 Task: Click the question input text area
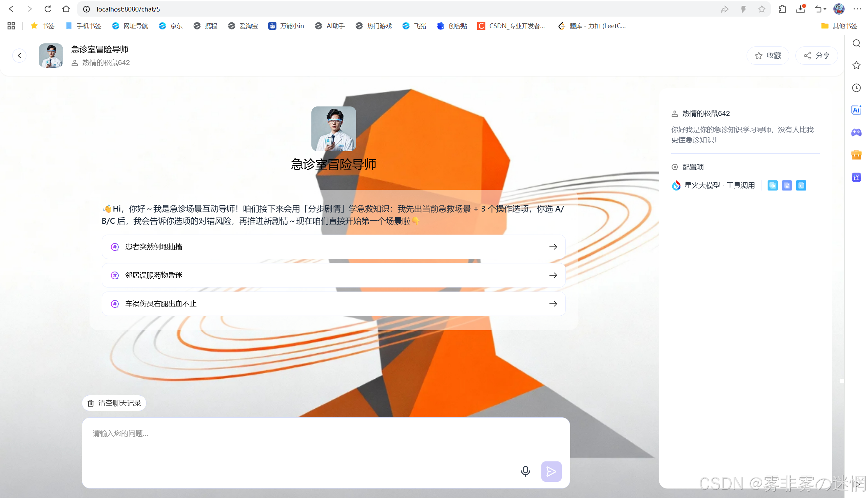pyautogui.click(x=301, y=441)
